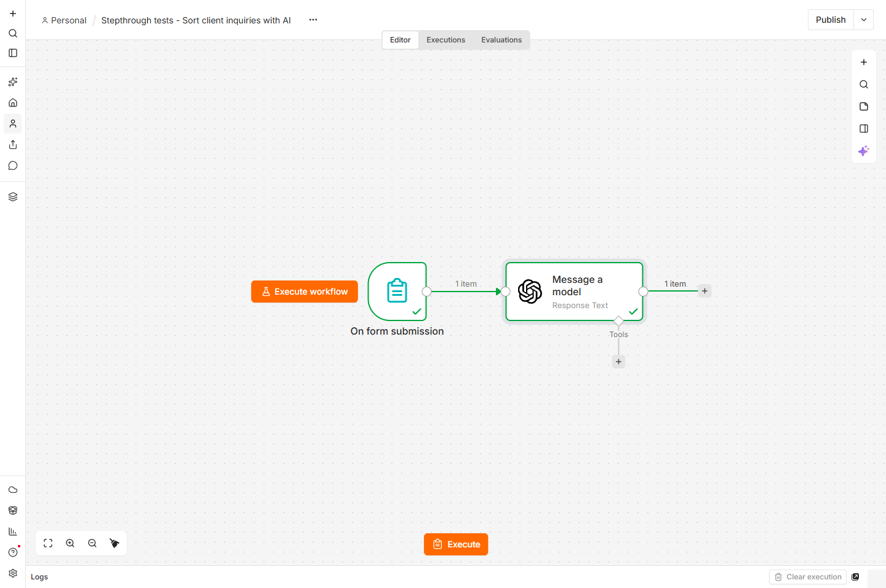Open the Personal breadcrumb link
Image resolution: width=886 pixels, height=588 pixels.
pyautogui.click(x=64, y=20)
